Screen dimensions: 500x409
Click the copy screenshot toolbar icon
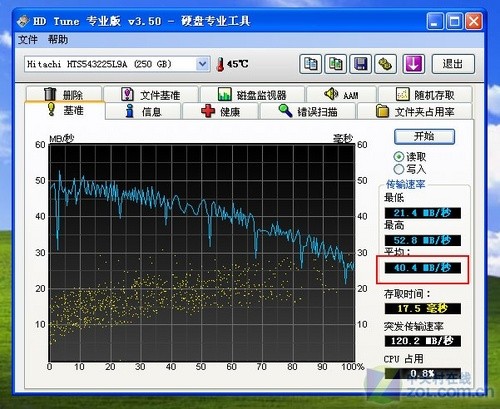tap(335, 64)
